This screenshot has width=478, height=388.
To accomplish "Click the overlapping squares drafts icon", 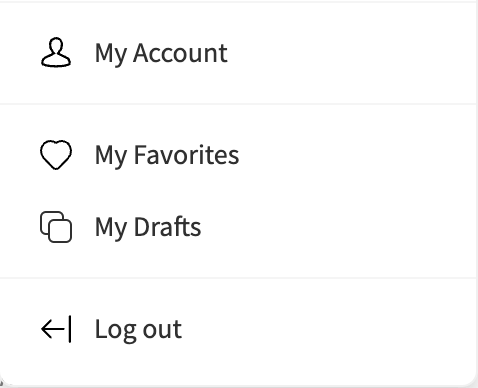I will coord(56,227).
